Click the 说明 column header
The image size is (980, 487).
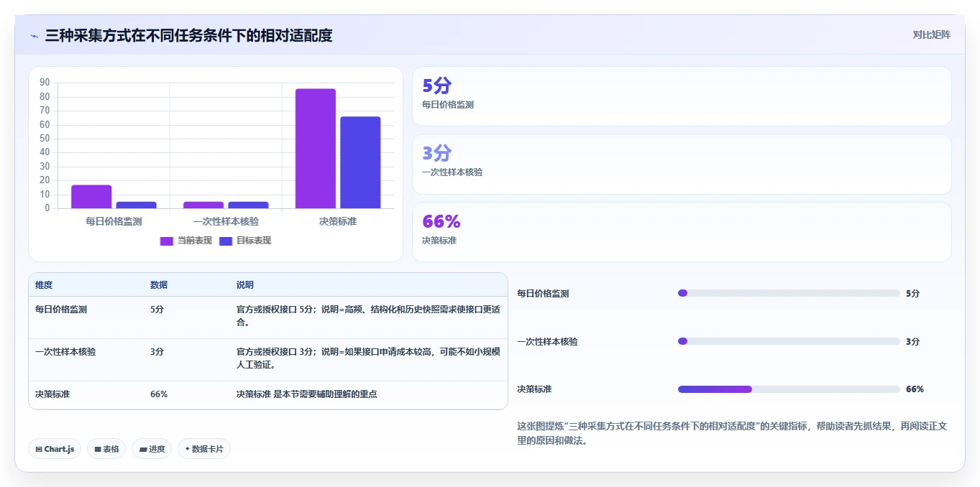click(x=245, y=285)
